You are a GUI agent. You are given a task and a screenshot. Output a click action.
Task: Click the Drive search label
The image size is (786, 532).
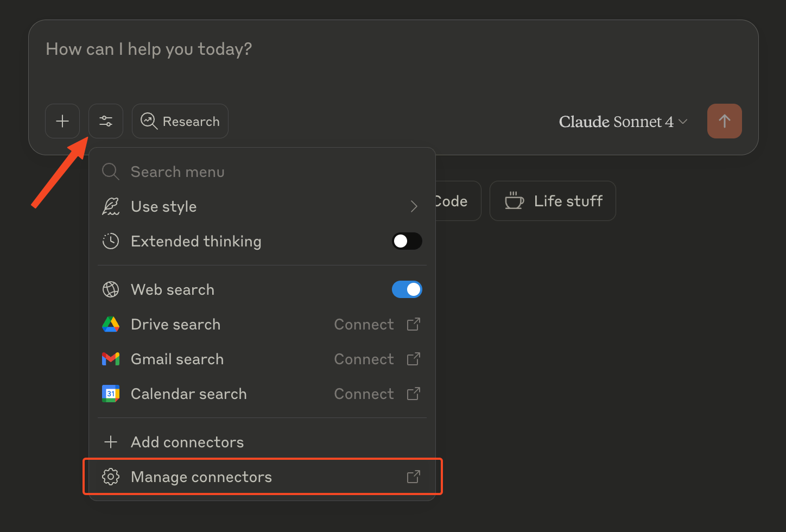pyautogui.click(x=176, y=325)
